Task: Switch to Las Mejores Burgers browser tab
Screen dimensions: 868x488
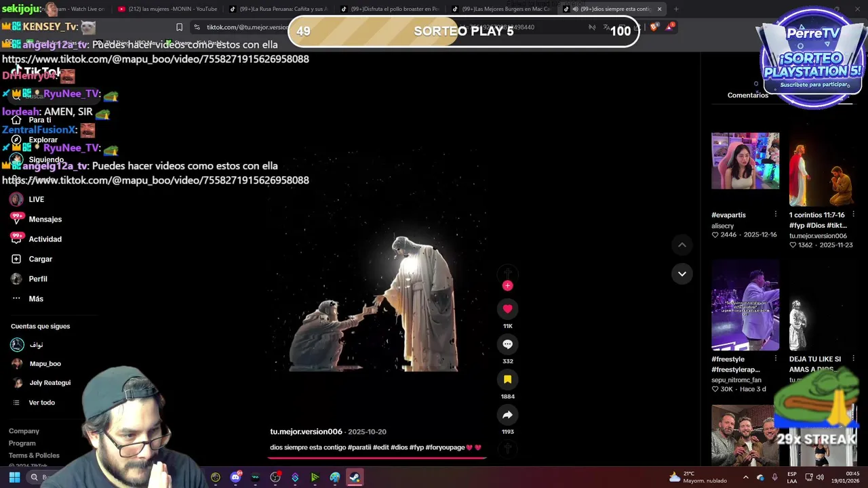Action: pyautogui.click(x=501, y=9)
